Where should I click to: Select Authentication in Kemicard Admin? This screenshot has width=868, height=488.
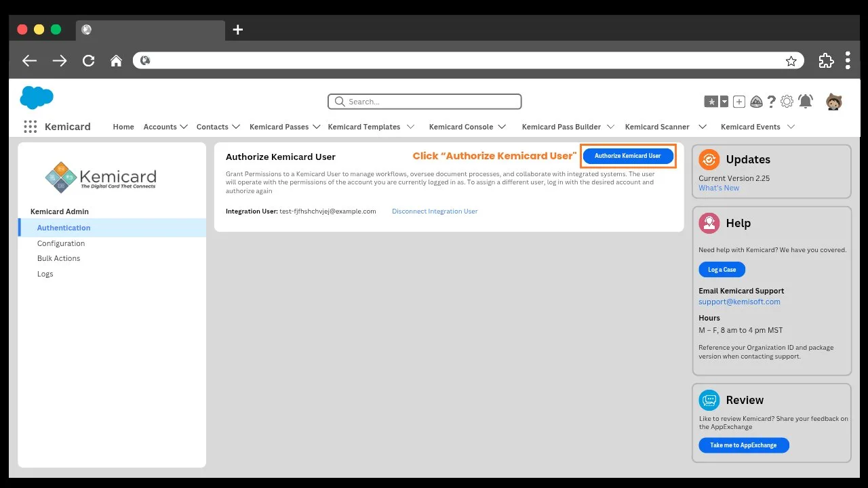tap(112, 228)
